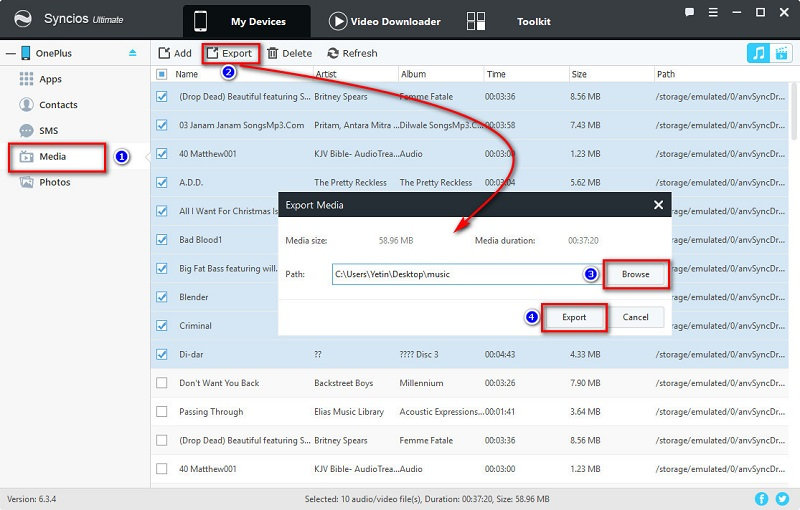
Task: Uncheck the first 40 Matthew001 row
Action: 162,154
